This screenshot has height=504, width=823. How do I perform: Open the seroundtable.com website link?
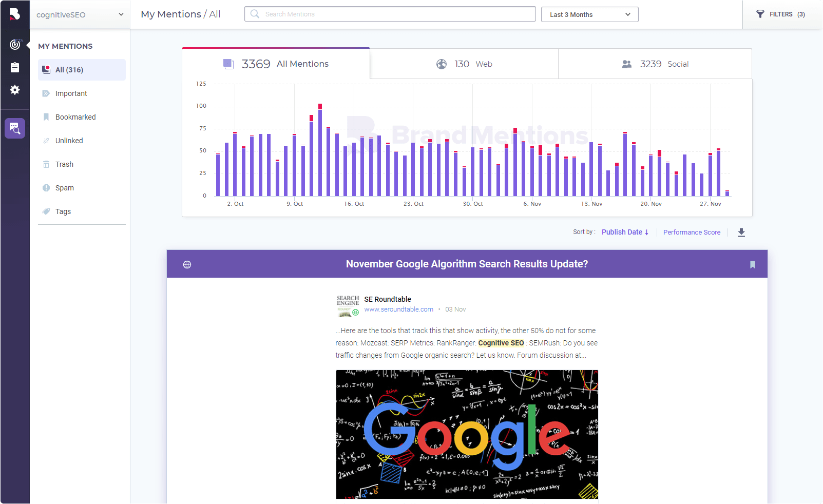tap(398, 309)
